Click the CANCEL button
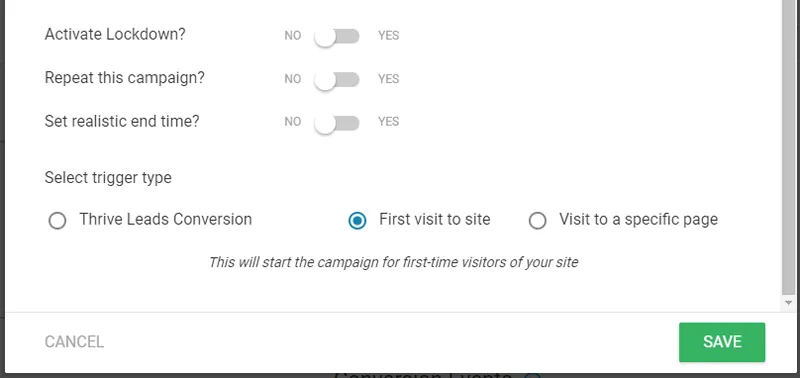This screenshot has height=378, width=800. tap(74, 342)
